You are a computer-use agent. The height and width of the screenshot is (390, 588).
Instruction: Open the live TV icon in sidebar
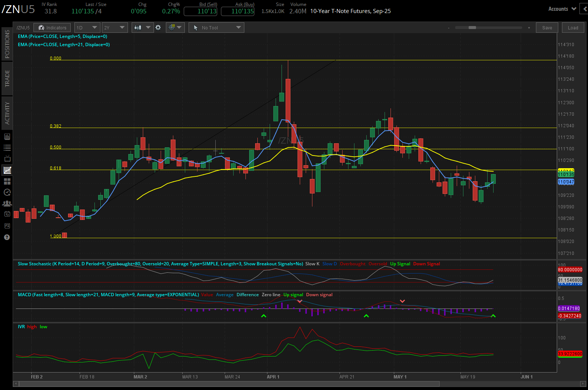(7, 159)
